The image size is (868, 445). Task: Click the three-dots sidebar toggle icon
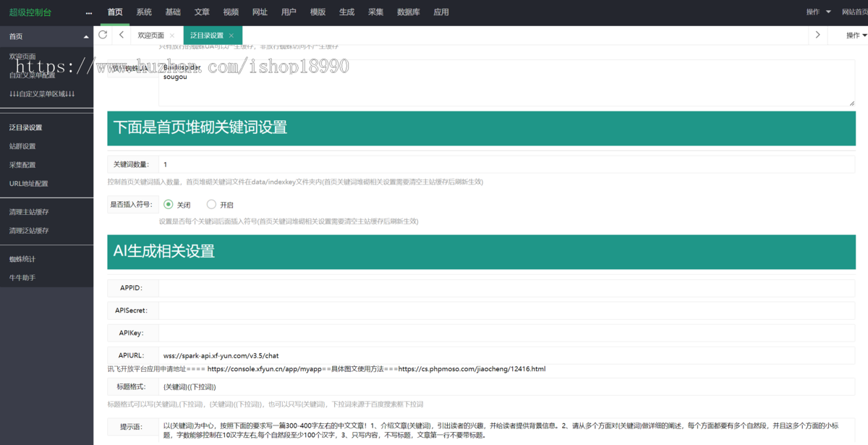pyautogui.click(x=89, y=12)
